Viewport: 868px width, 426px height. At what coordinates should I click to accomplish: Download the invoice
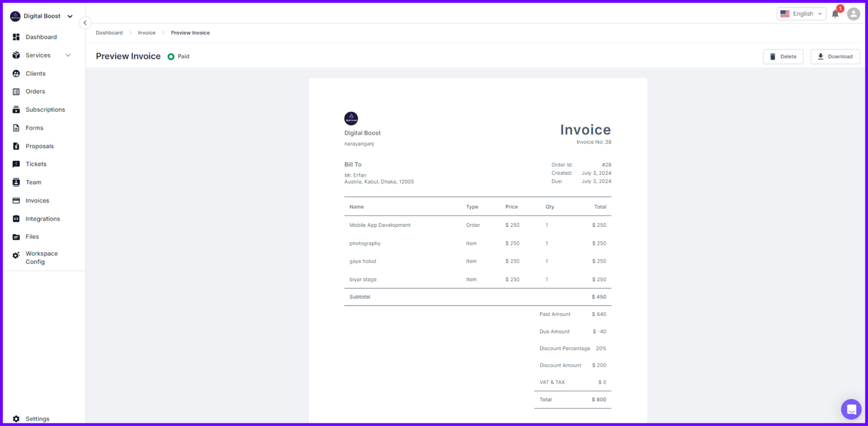click(835, 56)
